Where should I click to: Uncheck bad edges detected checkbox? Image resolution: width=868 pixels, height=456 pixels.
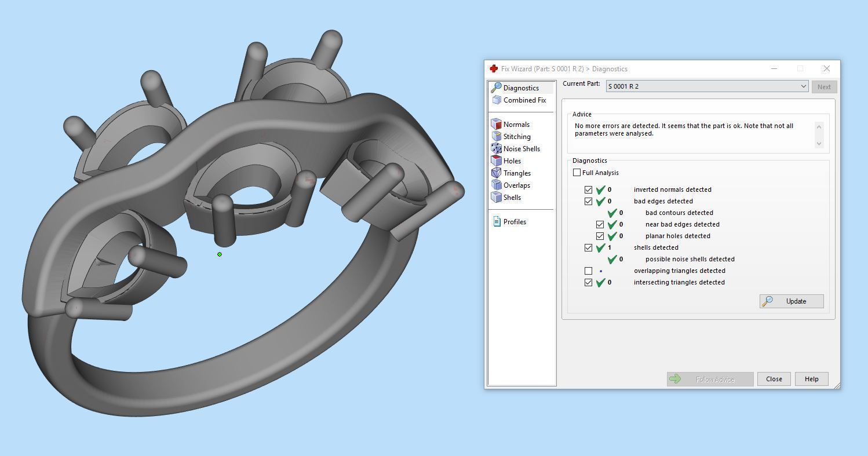click(x=588, y=201)
